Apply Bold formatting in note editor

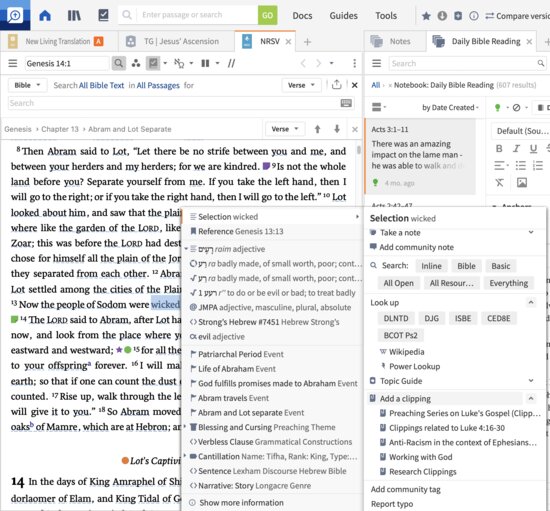coord(499,149)
